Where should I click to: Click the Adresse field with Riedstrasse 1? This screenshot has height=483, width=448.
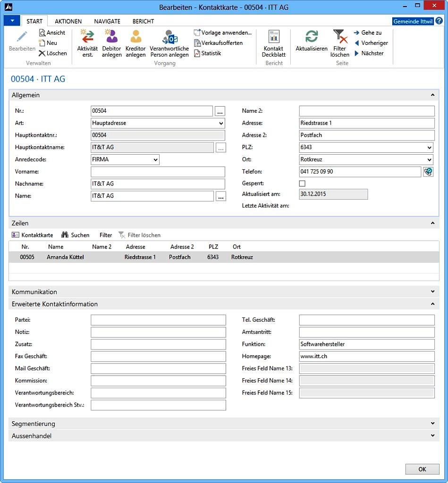[367, 123]
